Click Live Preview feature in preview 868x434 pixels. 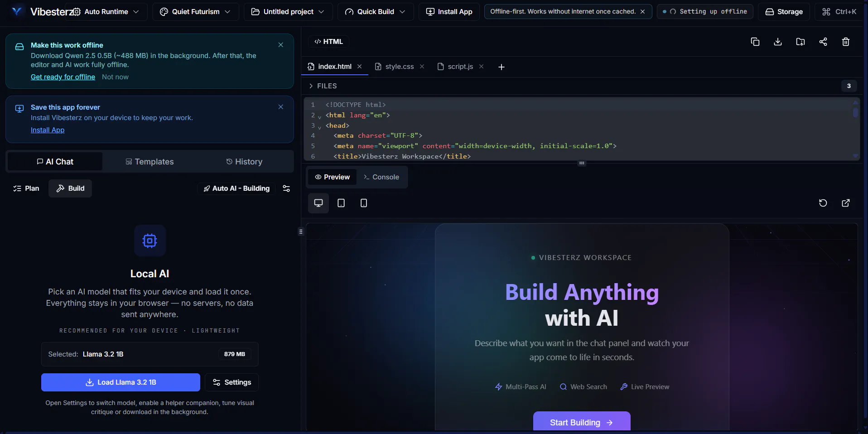point(645,387)
